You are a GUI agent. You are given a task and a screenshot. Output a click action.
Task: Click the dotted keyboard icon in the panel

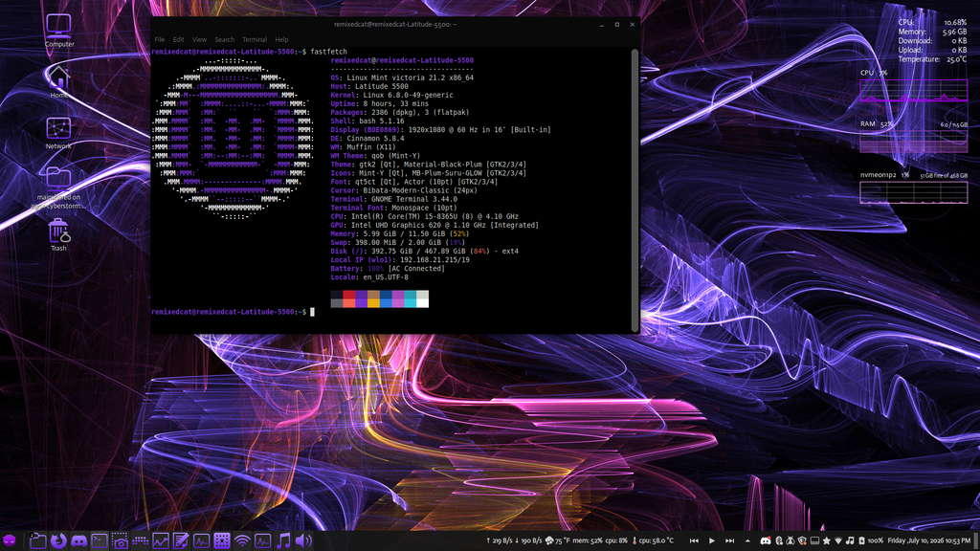pyautogui.click(x=140, y=540)
